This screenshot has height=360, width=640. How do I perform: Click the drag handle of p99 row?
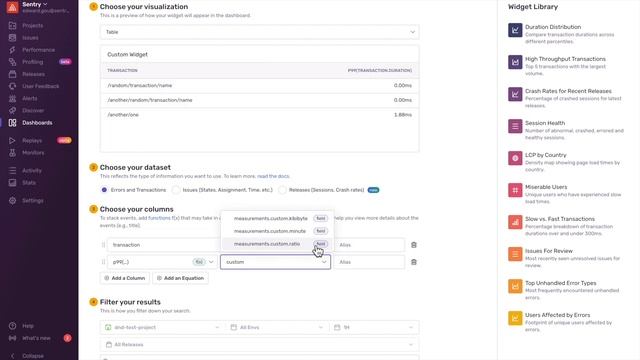[103, 262]
